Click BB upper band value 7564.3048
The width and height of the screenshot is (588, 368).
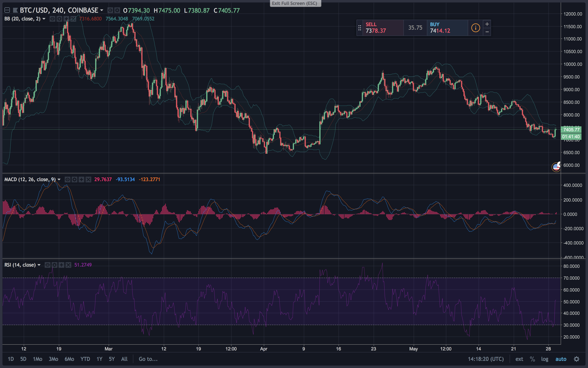click(x=117, y=19)
